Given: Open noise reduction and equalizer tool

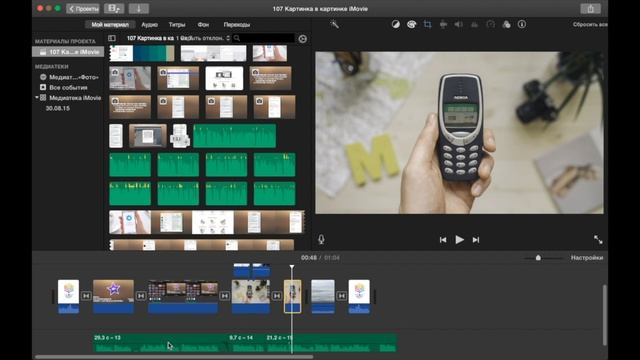Looking at the screenshot, I should pyautogui.click(x=474, y=24).
